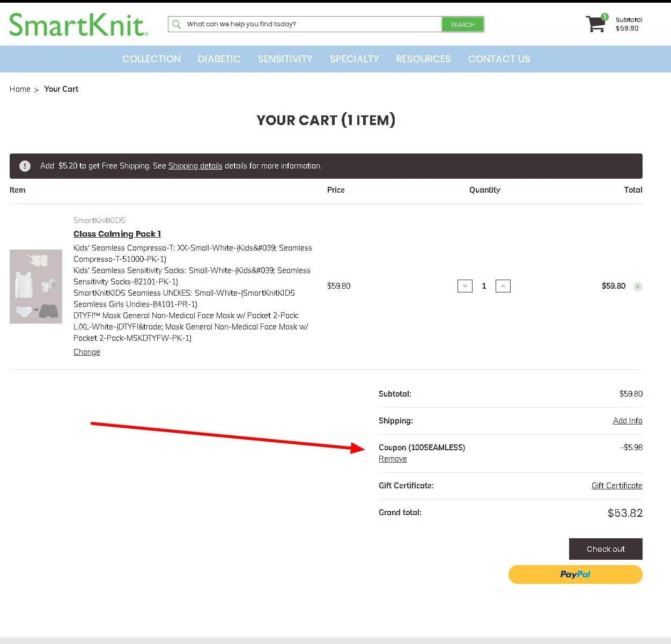Click the magnifying glass search icon
Image resolution: width=671 pixels, height=644 pixels.
(176, 24)
